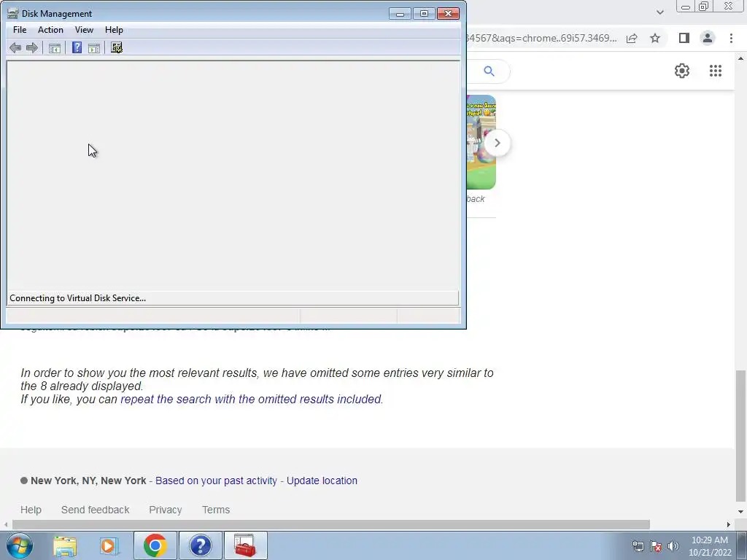
Task: Click the Chrome share page icon
Action: [632, 38]
